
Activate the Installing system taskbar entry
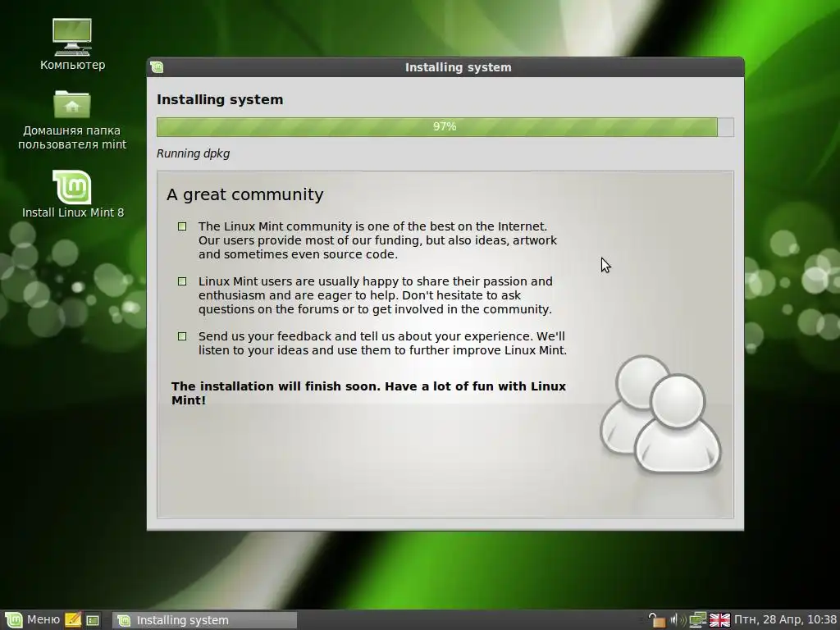pos(204,620)
